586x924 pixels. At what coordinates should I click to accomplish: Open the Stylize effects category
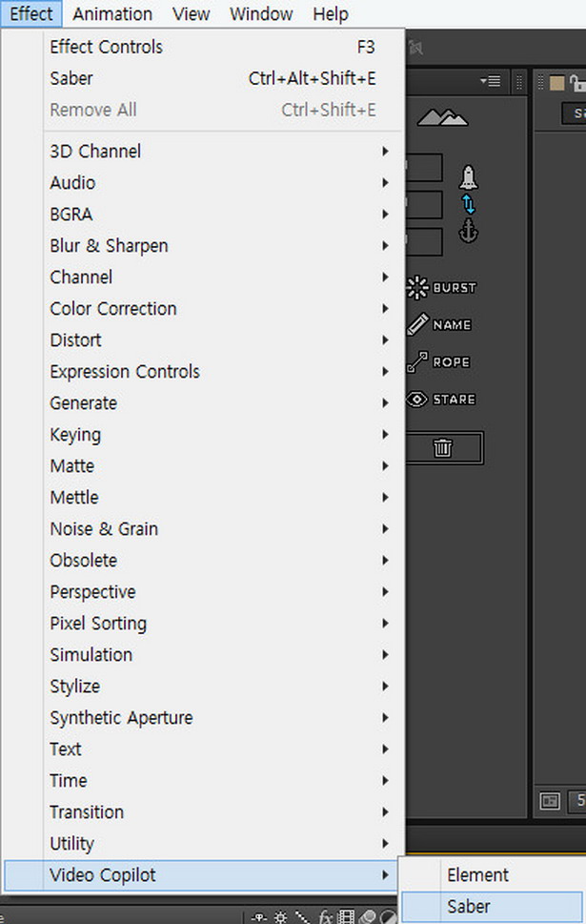coord(204,686)
